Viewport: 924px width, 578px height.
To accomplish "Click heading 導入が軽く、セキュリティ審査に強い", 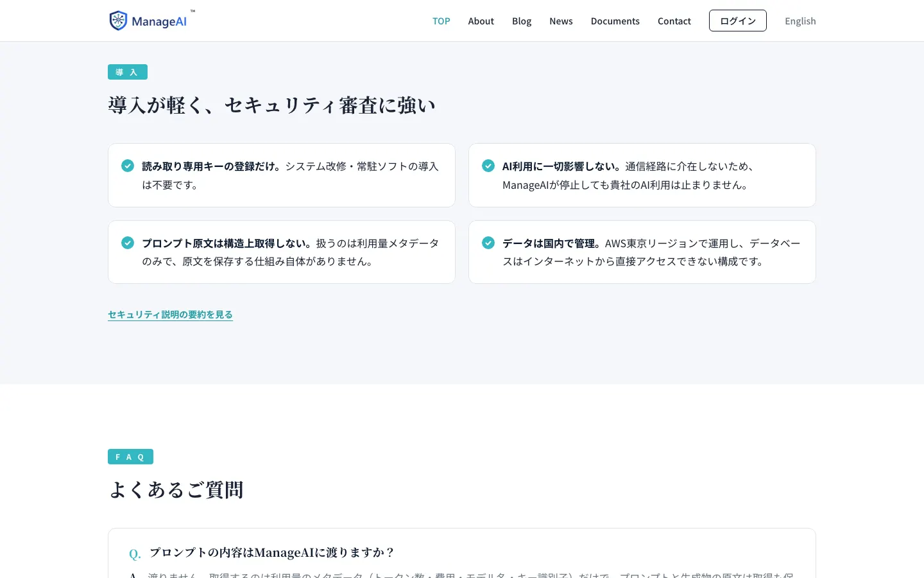I will tap(271, 105).
